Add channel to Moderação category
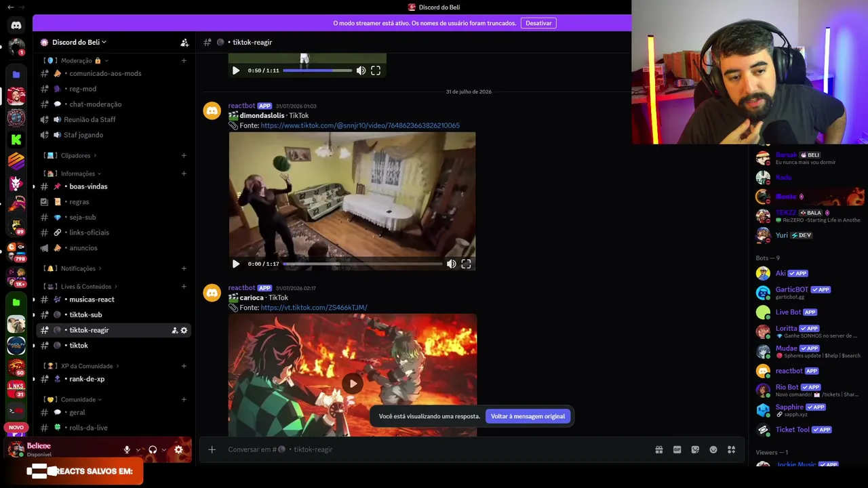This screenshot has height=488, width=868. (x=184, y=60)
